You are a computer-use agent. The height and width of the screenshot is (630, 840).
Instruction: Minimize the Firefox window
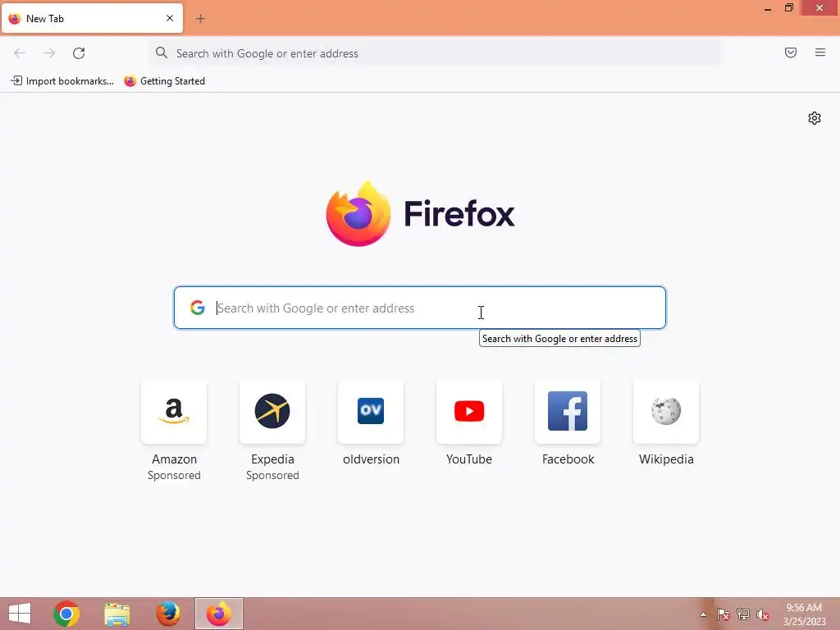pos(768,8)
